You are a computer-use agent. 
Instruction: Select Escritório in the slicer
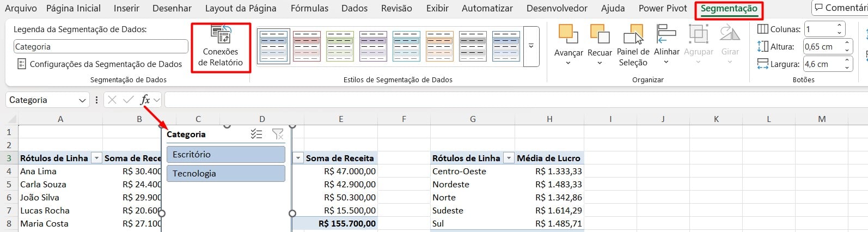225,155
